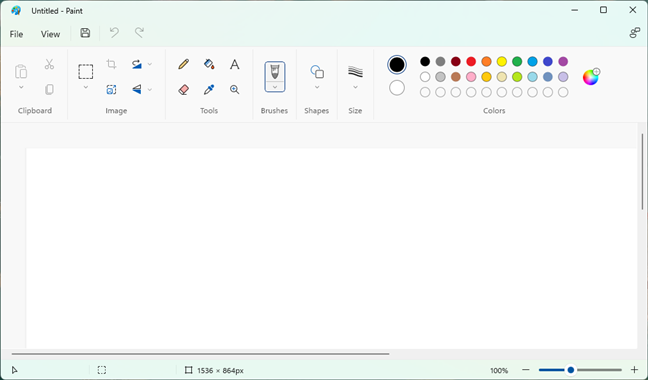Click the Resize and skew icon

(x=111, y=89)
